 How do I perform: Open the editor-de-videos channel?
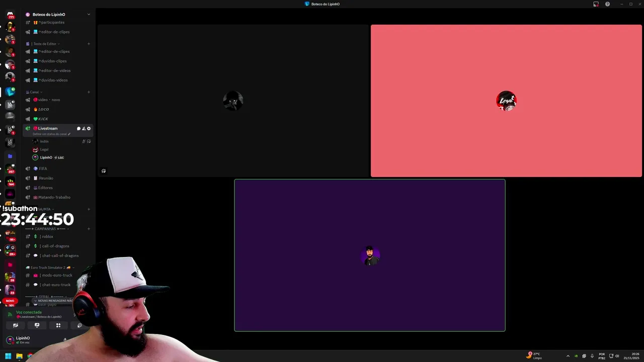tap(58, 70)
